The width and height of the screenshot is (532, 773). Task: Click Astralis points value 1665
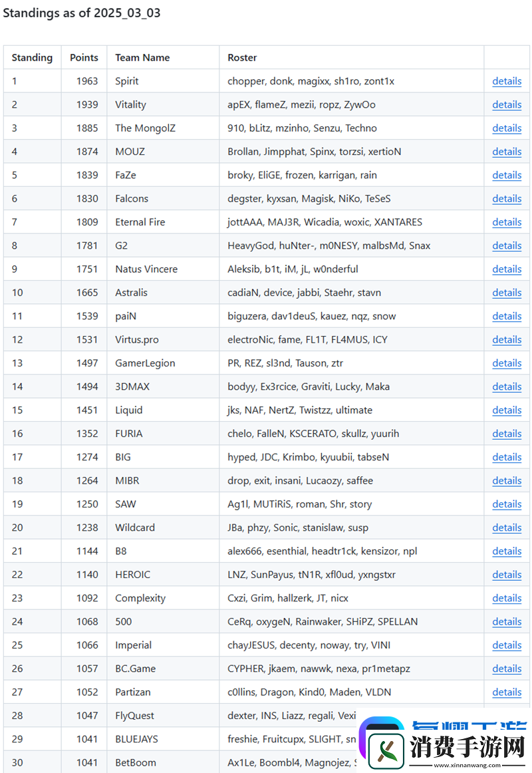pyautogui.click(x=87, y=292)
